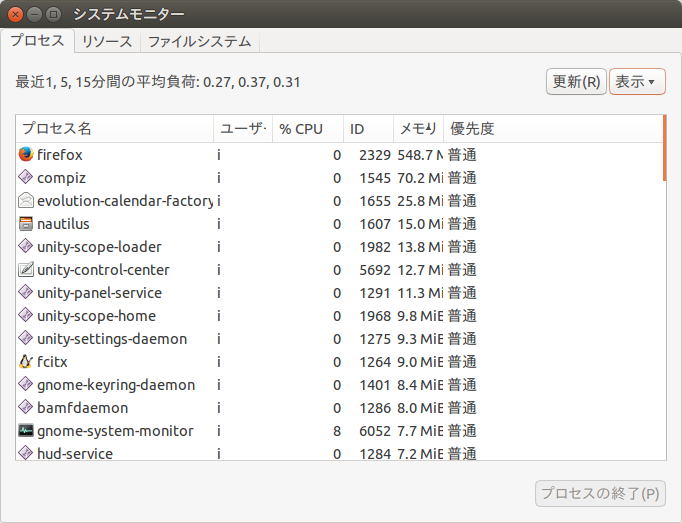The width and height of the screenshot is (682, 523).
Task: Switch to the リソース tab
Action: [107, 41]
